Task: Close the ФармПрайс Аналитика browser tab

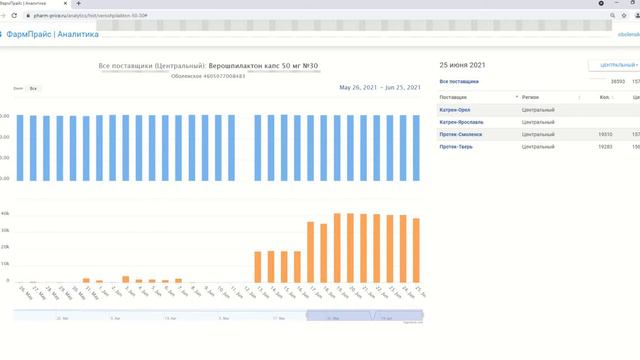Action: point(65,3)
